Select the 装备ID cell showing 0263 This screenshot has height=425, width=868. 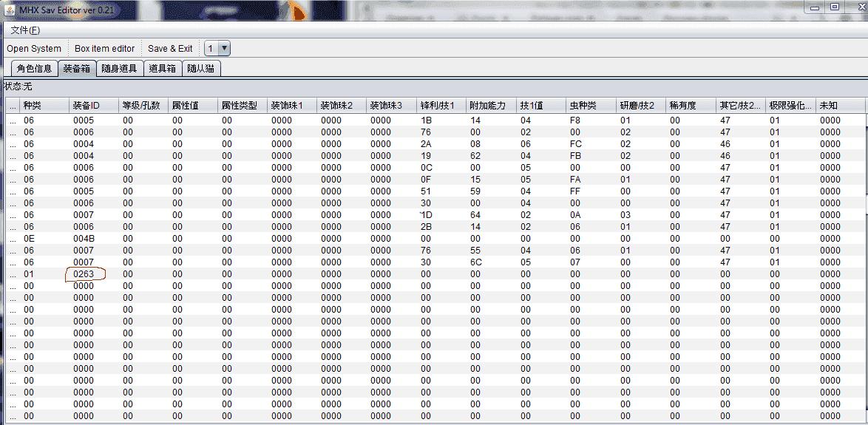94,274
